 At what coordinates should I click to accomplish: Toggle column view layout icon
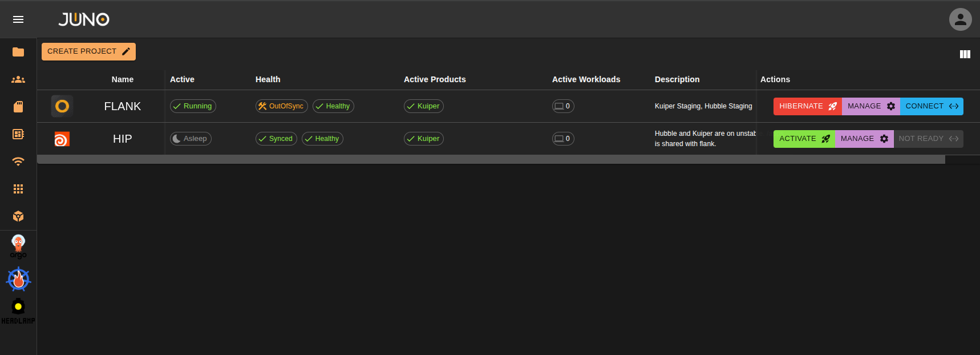(965, 54)
